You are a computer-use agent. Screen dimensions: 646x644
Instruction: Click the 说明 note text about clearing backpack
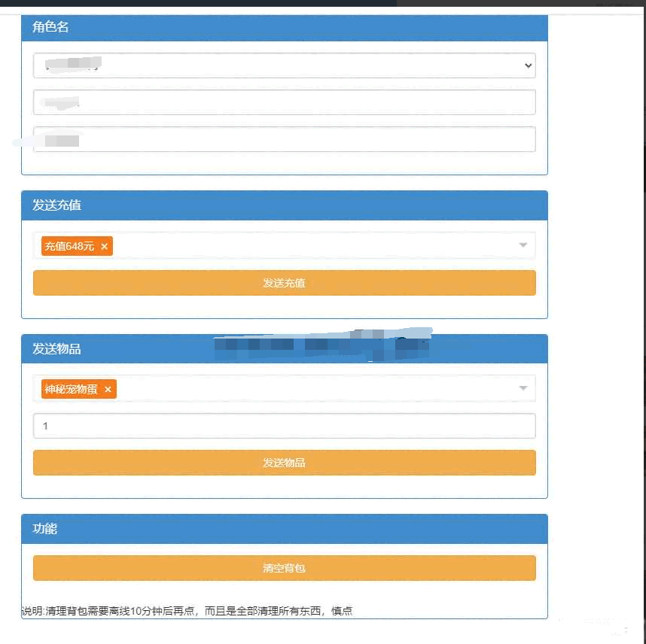point(187,611)
